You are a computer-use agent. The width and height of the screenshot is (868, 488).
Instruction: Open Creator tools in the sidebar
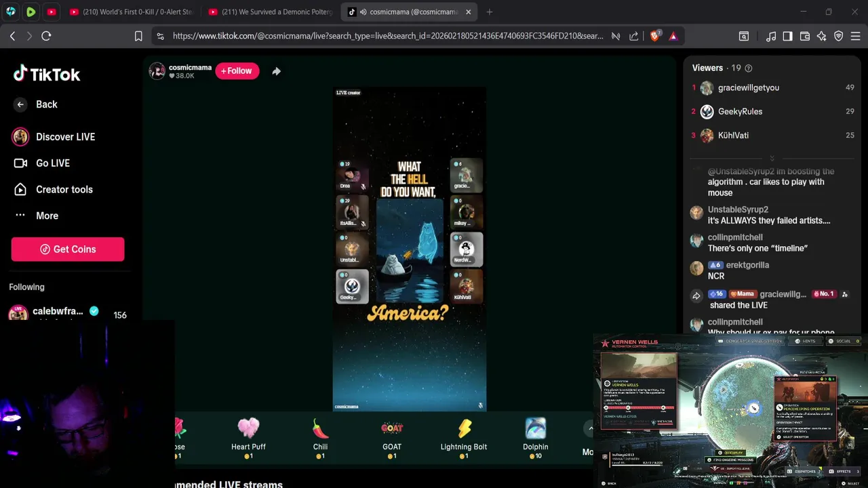[64, 190]
